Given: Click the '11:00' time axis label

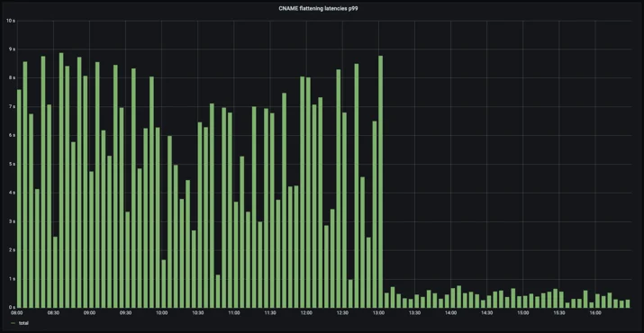Looking at the screenshot, I should click(233, 313).
